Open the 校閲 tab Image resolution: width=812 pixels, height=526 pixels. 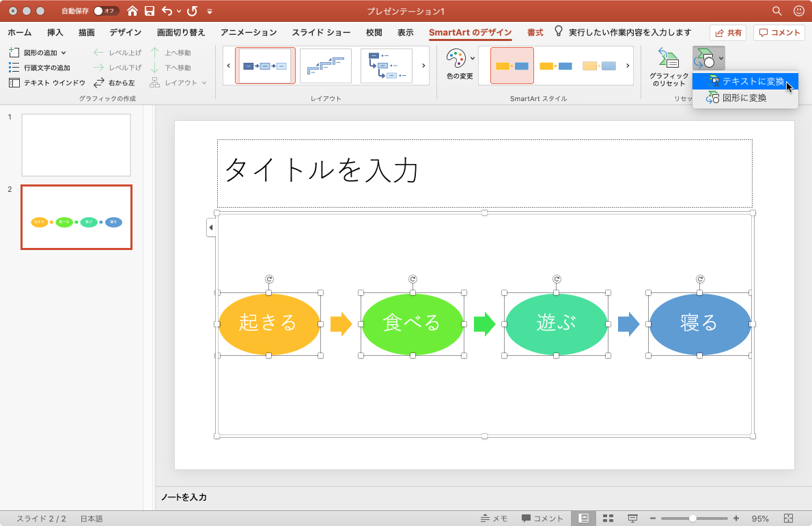pos(374,32)
